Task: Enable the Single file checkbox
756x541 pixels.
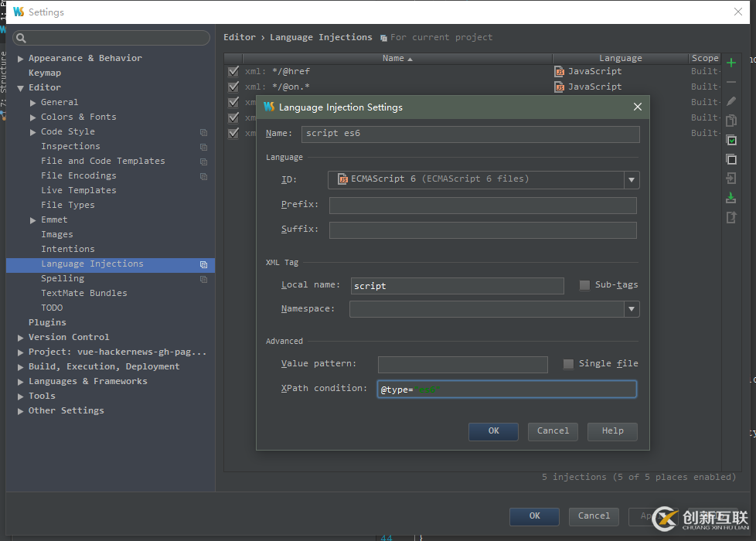Action: point(568,364)
